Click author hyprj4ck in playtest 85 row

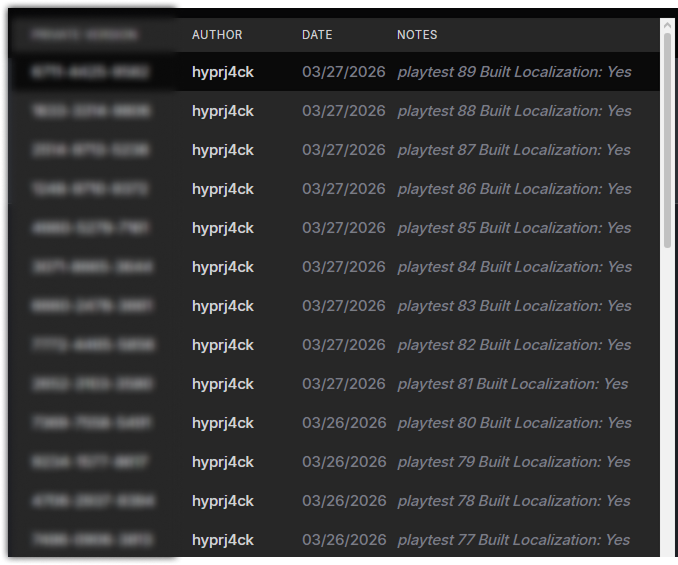(x=223, y=228)
